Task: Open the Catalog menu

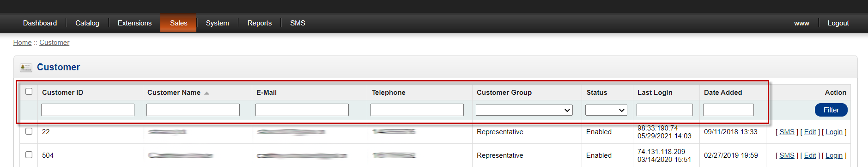Action: (87, 23)
